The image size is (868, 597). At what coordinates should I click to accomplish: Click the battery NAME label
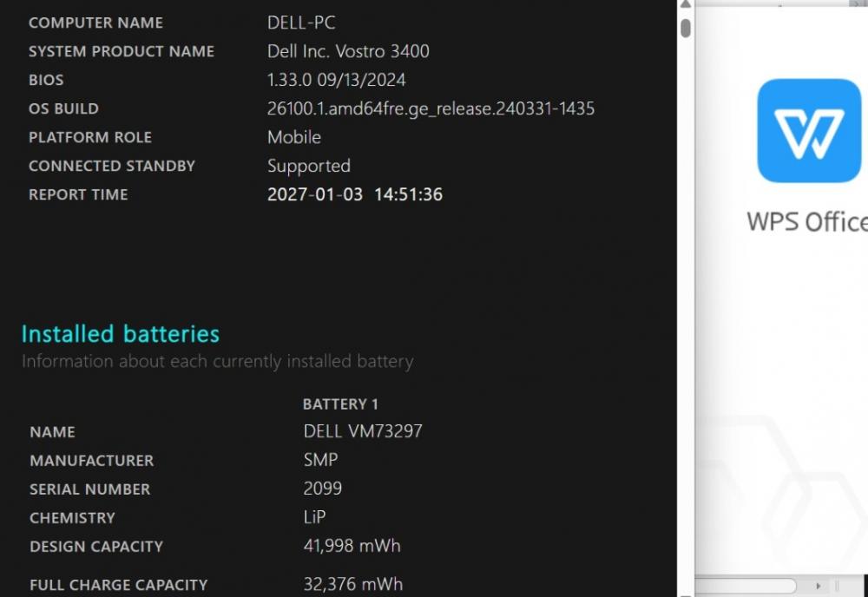(x=52, y=432)
